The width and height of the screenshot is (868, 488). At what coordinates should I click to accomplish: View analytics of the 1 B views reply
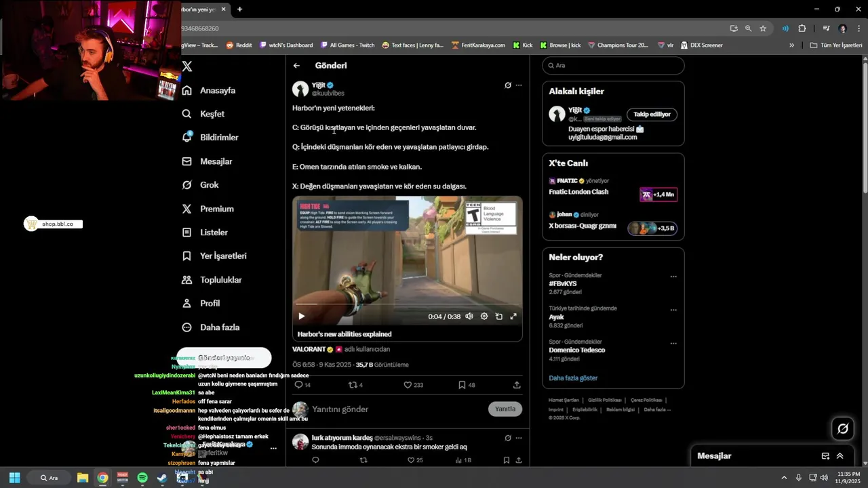coord(463,460)
